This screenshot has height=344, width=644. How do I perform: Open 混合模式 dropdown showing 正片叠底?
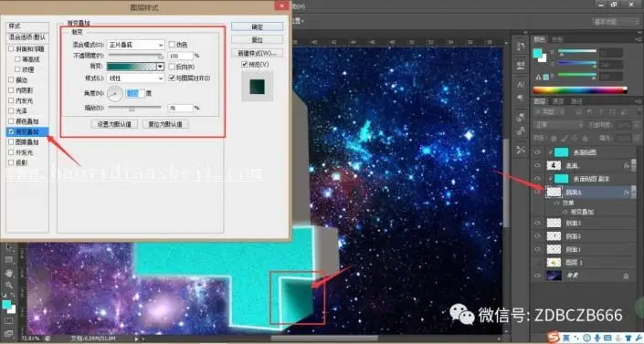(135, 45)
